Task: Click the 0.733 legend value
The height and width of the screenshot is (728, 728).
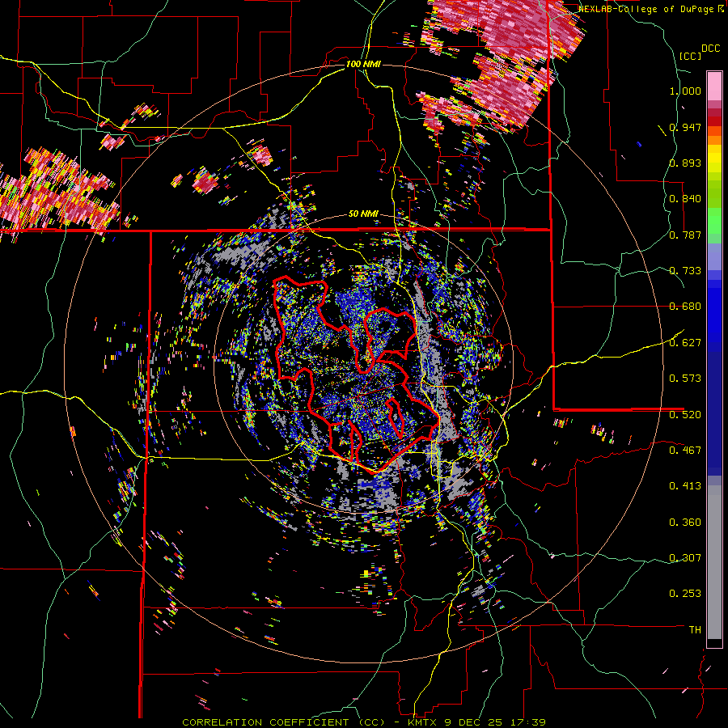Action: point(685,271)
